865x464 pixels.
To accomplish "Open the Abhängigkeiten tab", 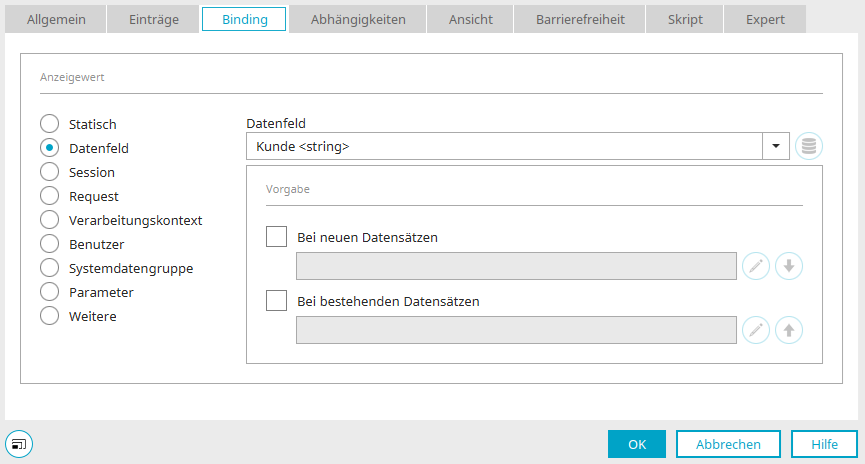I will 357,19.
